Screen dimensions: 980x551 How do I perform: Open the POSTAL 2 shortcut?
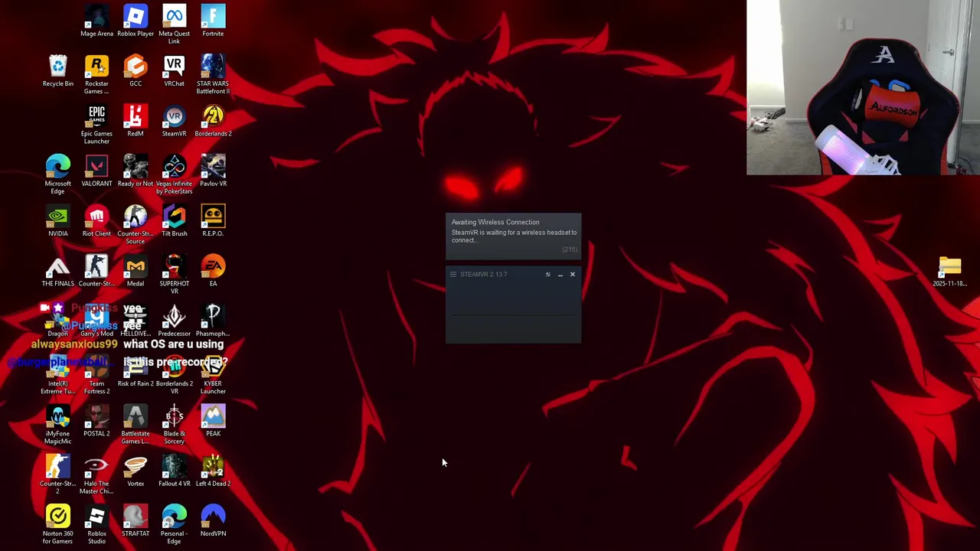[x=96, y=421]
